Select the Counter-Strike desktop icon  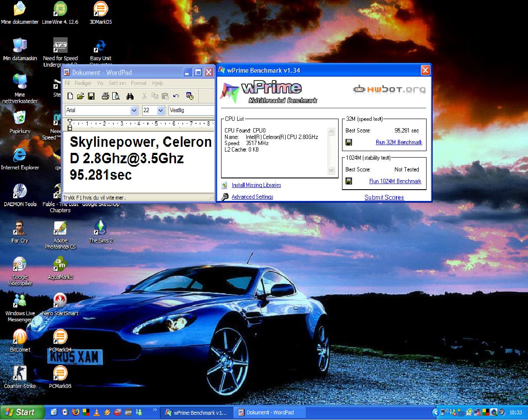tap(20, 377)
